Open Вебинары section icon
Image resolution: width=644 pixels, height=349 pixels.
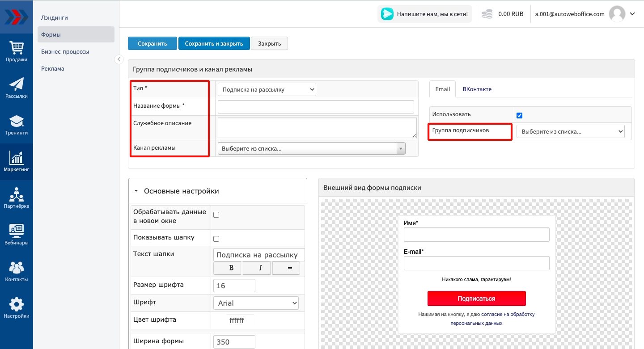click(17, 235)
